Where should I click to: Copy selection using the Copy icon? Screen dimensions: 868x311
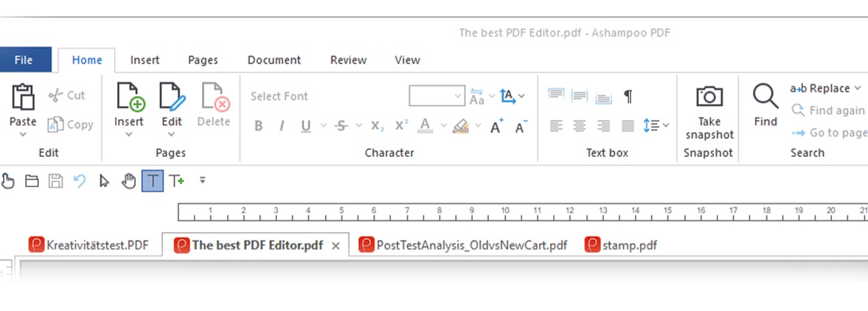(56, 125)
